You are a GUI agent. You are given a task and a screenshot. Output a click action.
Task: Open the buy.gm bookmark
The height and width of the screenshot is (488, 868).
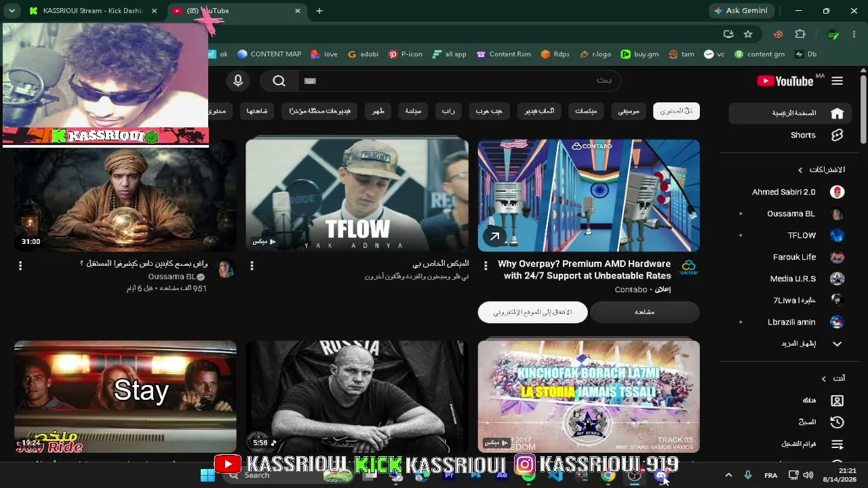tap(639, 54)
